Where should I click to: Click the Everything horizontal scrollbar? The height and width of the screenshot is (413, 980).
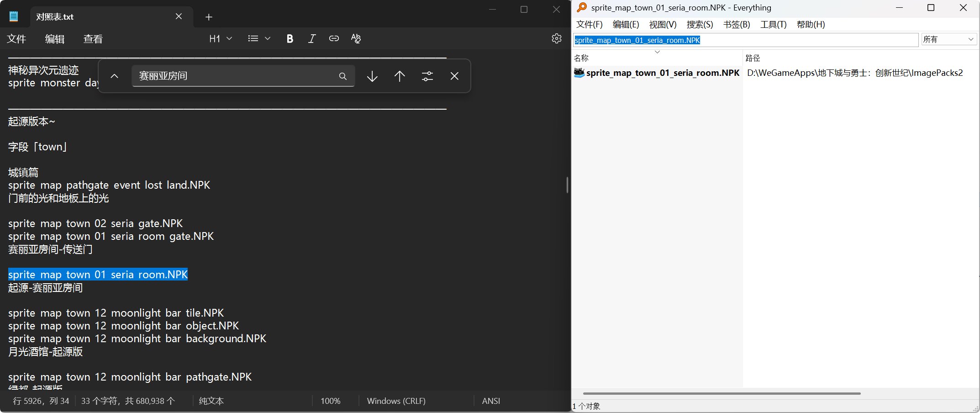tap(722, 393)
